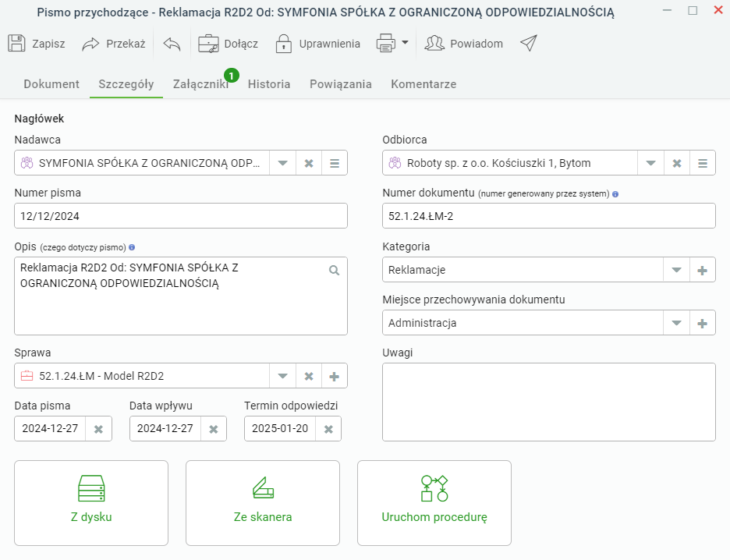Click the info icon next to Numer dokumentu
Image resolution: width=730 pixels, height=560 pixels.
coord(615,194)
